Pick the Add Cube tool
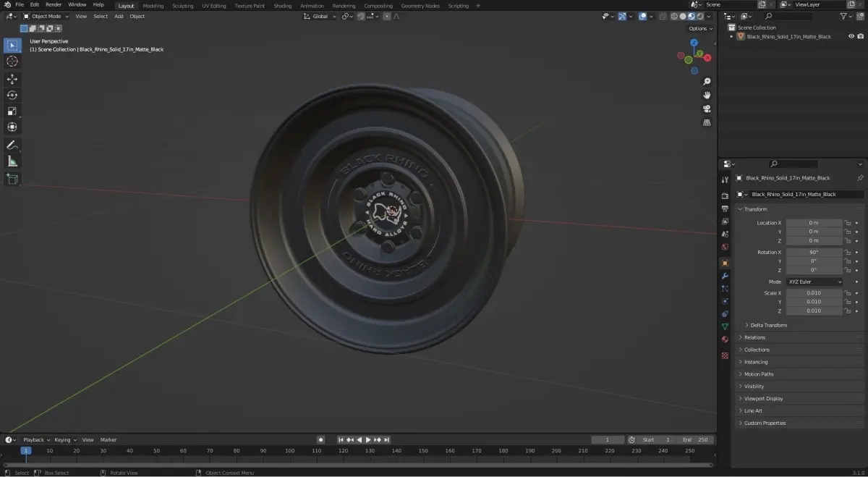The image size is (868, 477). [x=12, y=178]
